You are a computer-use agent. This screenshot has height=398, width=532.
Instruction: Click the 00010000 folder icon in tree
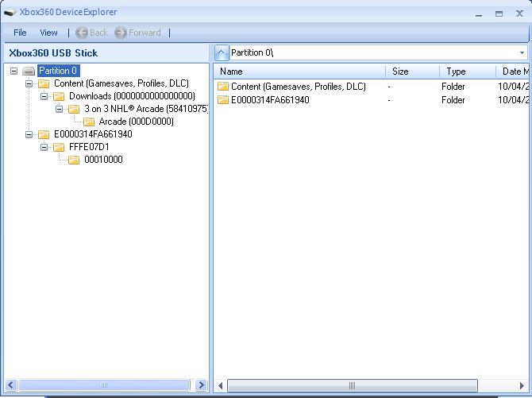[x=74, y=160]
